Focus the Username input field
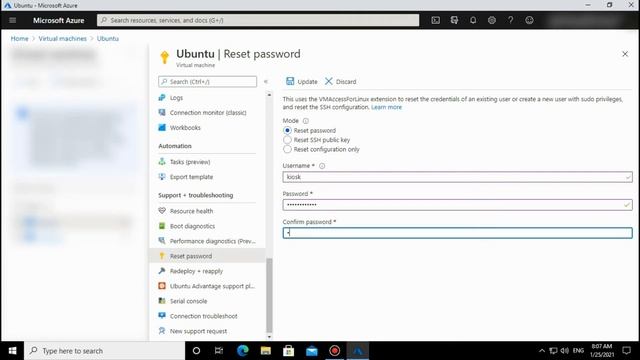 tap(457, 177)
